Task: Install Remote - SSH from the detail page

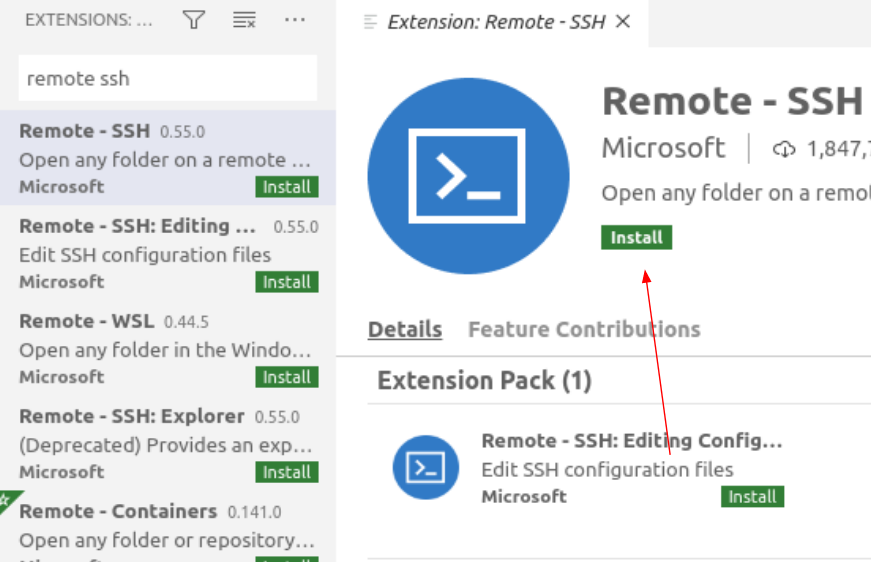Action: pos(637,237)
